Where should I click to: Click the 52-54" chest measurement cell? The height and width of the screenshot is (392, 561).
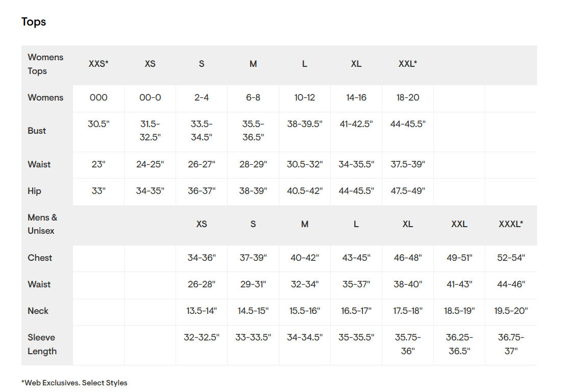[511, 258]
